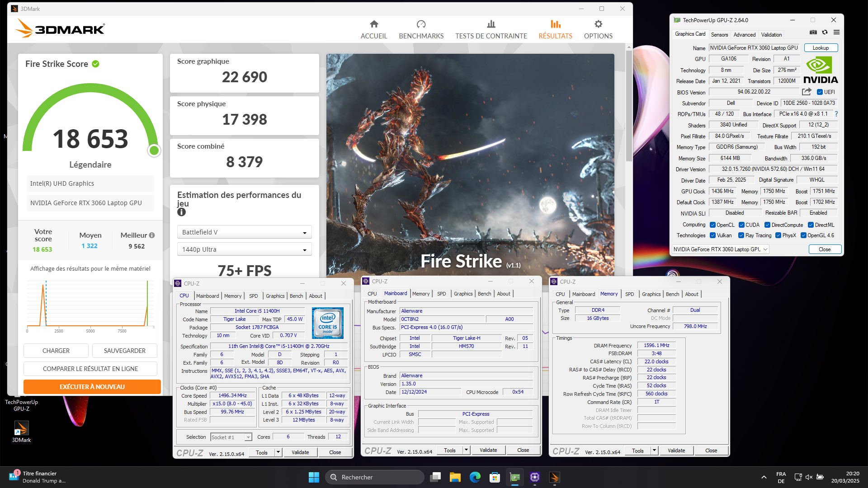
Task: Click GPU-Z refresh icon
Action: [825, 33]
